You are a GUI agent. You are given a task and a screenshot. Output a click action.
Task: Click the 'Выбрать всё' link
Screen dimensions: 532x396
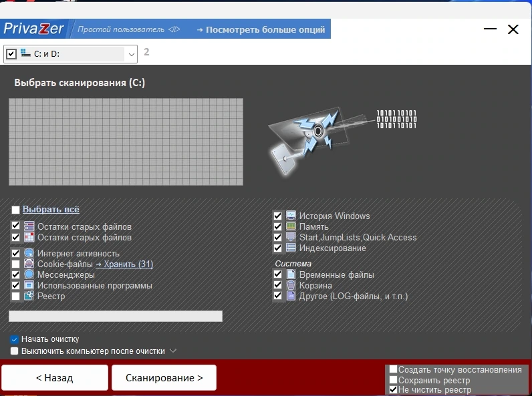(x=51, y=210)
